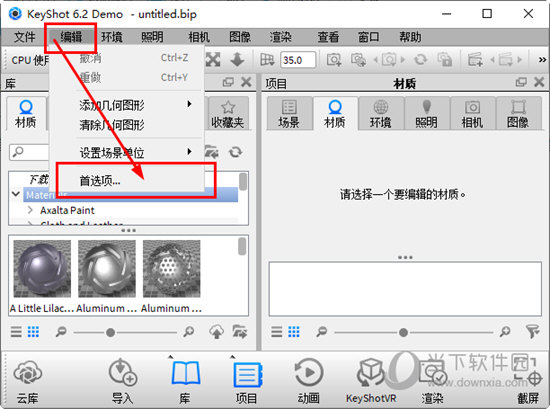Click library zoom-in magnifier icon
The image size is (550, 409).
pos(189,331)
